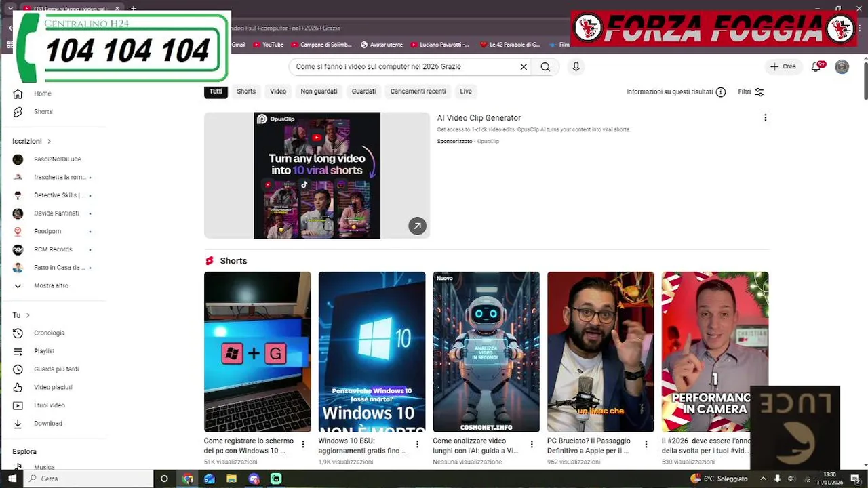Viewport: 868px width, 488px height.
Task: Open the OpusClip sponsored ad thumbnail
Action: (317, 176)
